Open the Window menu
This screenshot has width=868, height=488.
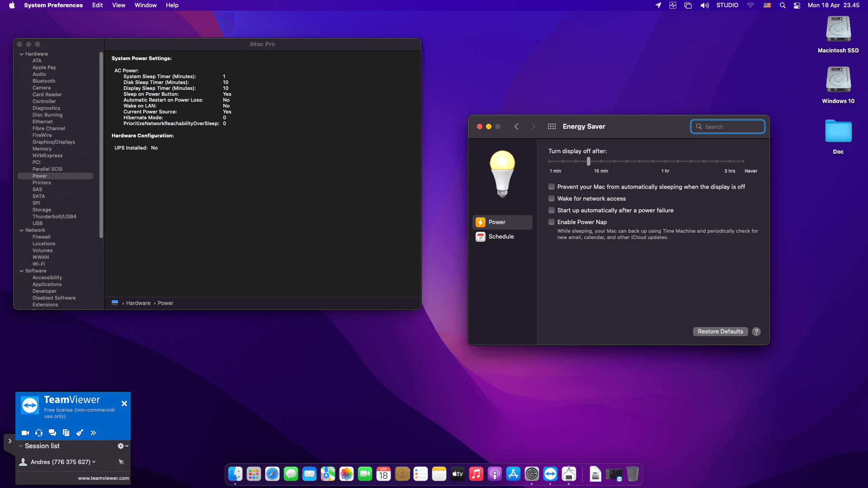click(146, 5)
